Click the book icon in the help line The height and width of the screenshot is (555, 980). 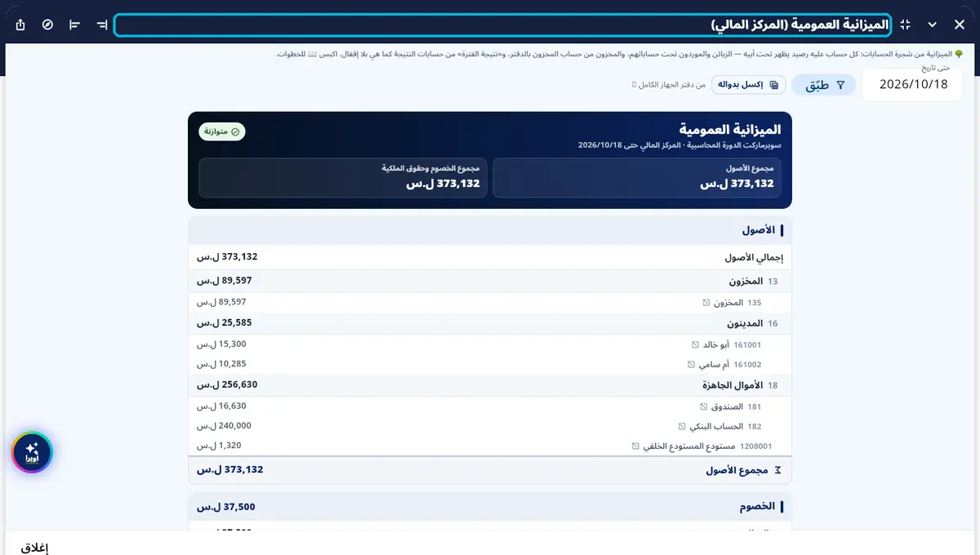(x=312, y=54)
